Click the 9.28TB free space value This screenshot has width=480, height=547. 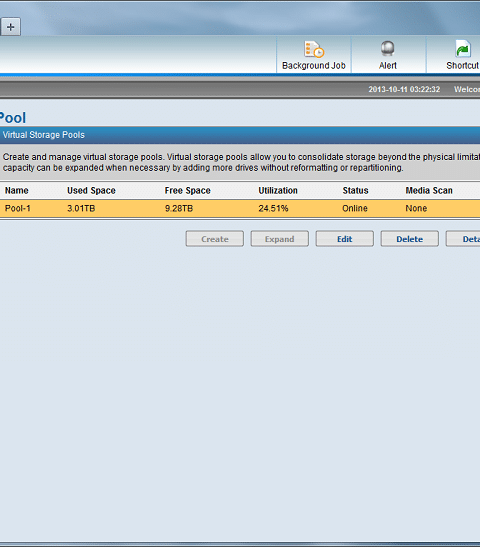pos(179,209)
